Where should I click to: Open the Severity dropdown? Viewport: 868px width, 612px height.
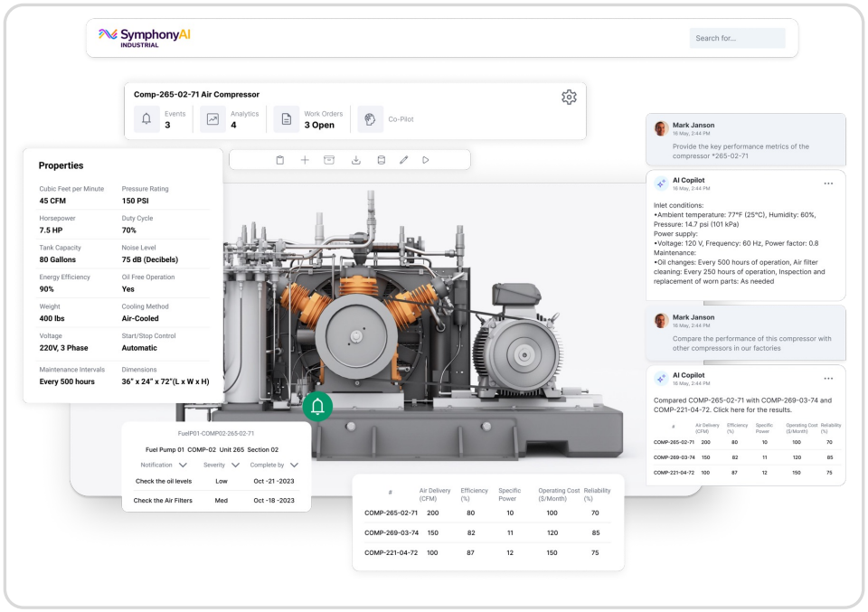(225, 465)
